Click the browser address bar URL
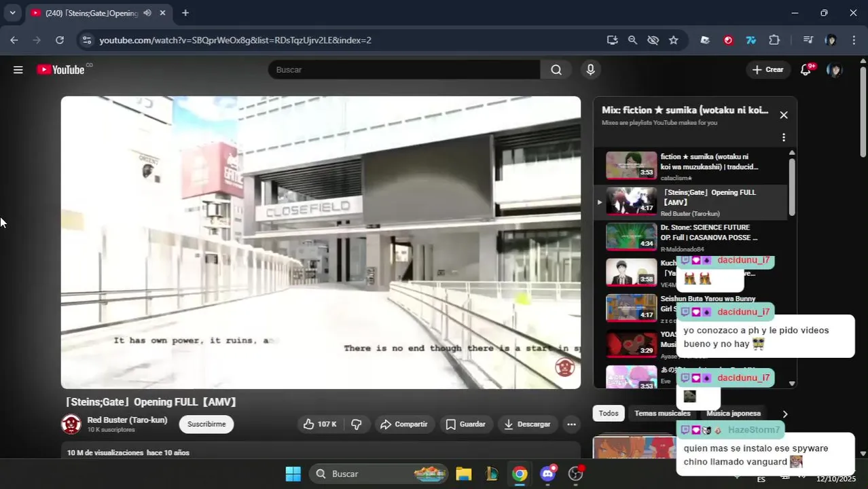 point(235,40)
